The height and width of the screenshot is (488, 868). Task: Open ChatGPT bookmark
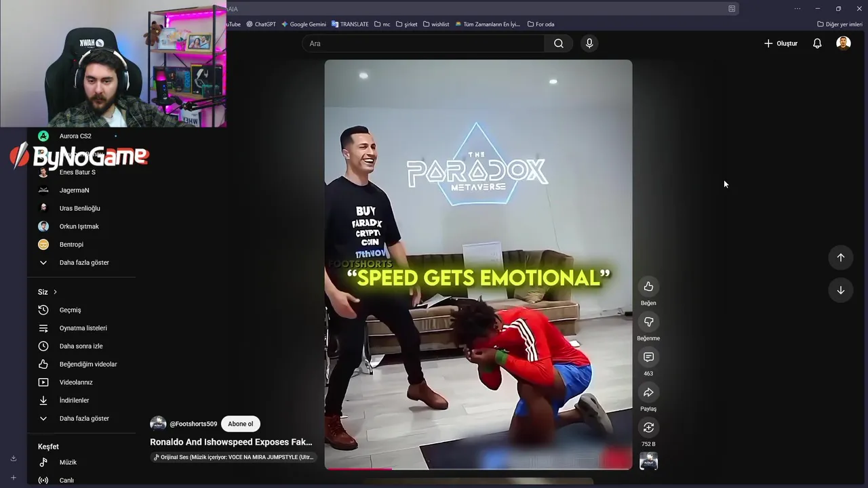[261, 24]
